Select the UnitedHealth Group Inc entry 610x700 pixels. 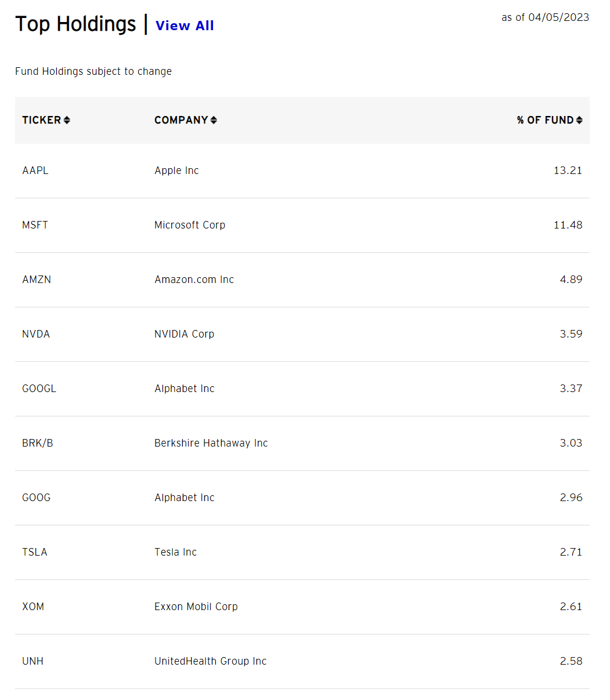pyautogui.click(x=210, y=661)
